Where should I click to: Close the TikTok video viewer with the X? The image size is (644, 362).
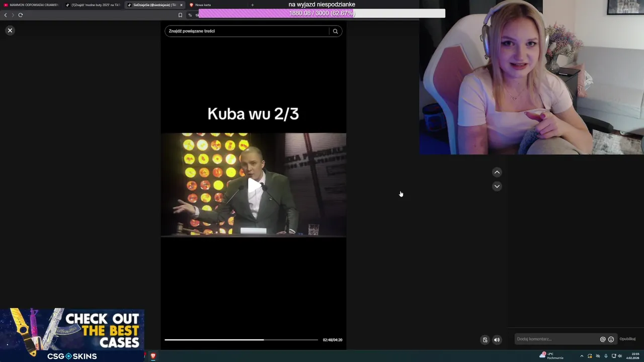click(10, 31)
